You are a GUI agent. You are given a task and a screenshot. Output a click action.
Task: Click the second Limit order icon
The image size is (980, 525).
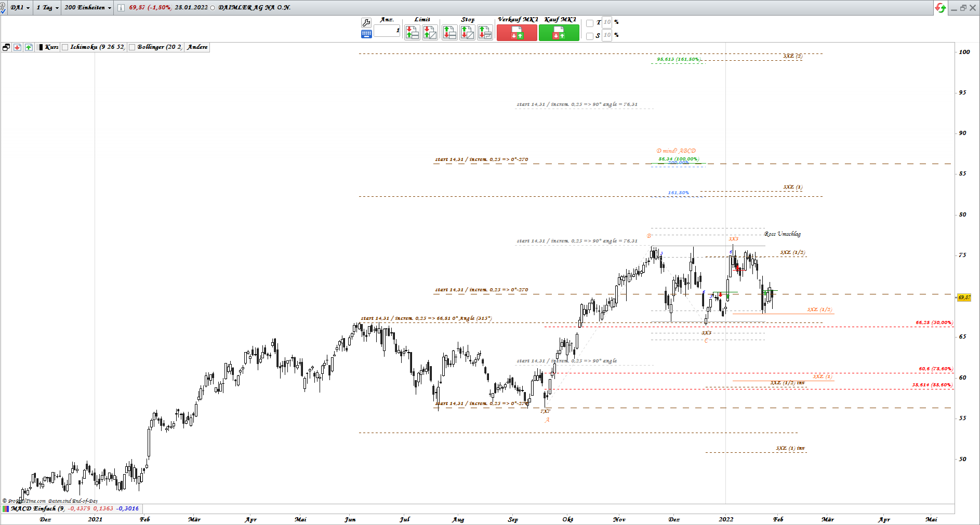pos(430,33)
